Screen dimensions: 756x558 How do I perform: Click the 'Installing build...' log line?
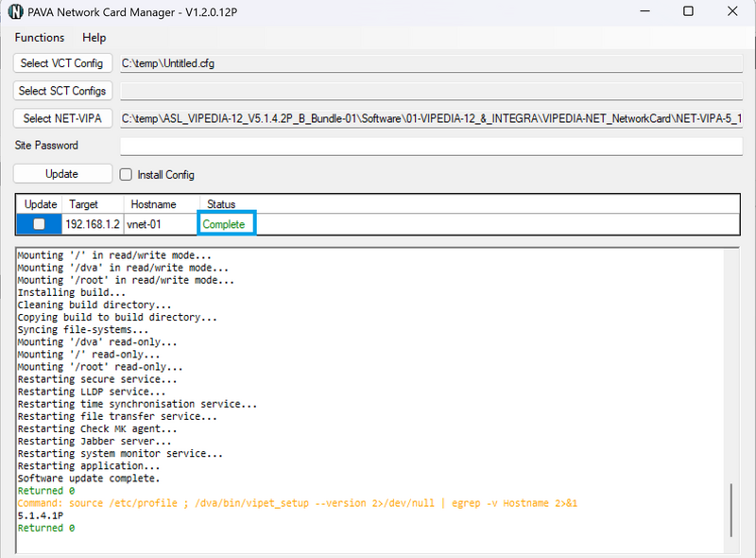[72, 292]
